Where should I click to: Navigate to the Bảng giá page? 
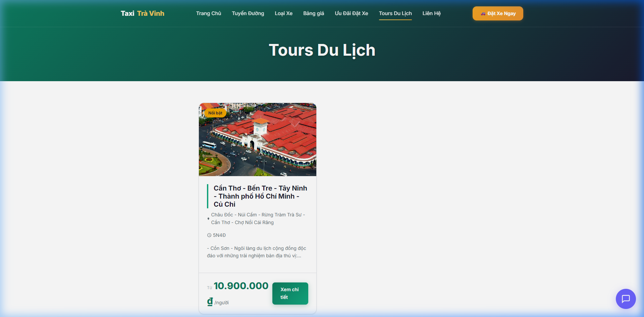tap(313, 13)
